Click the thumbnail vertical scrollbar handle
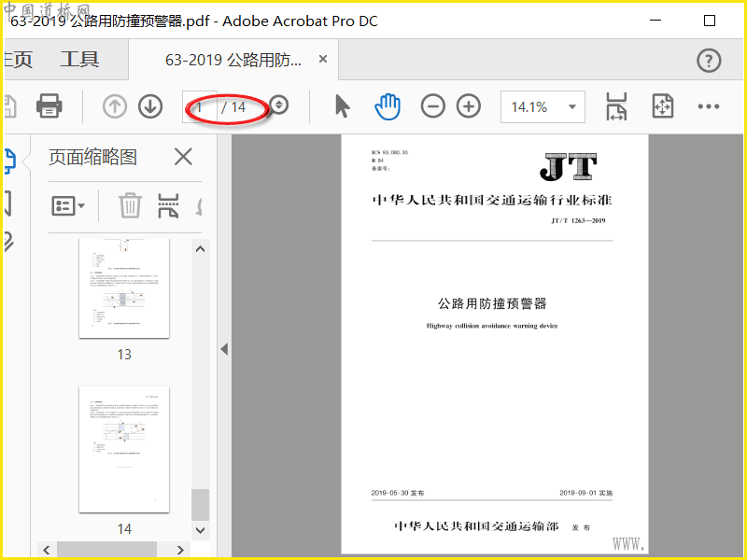Image resolution: width=747 pixels, height=560 pixels. (200, 505)
